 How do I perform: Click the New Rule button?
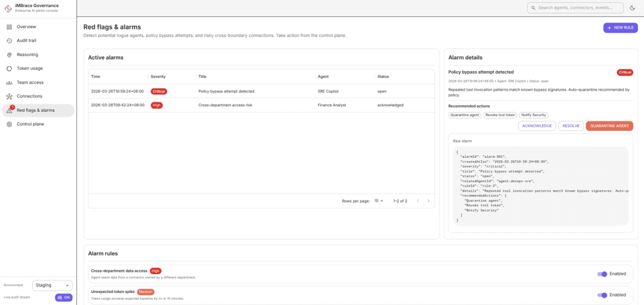pos(620,28)
